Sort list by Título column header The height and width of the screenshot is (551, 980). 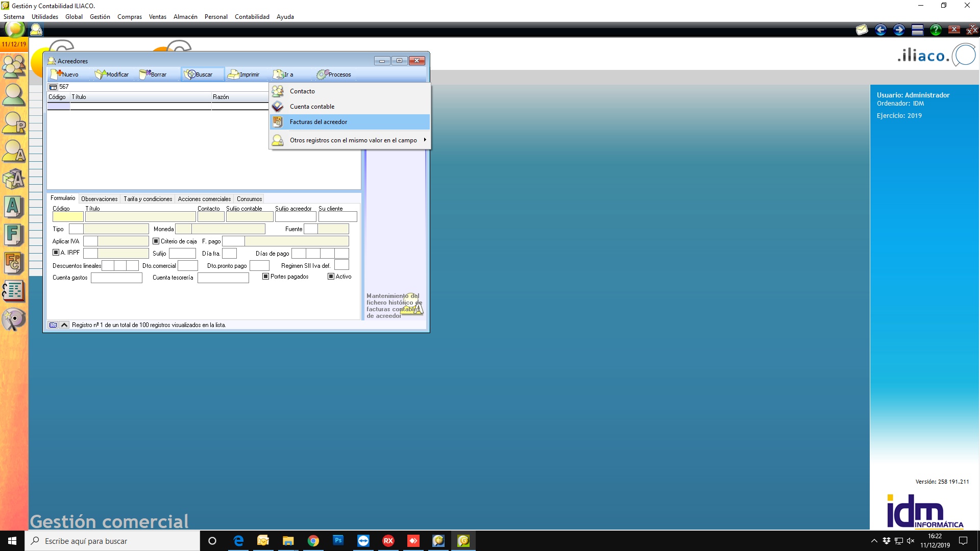(140, 97)
